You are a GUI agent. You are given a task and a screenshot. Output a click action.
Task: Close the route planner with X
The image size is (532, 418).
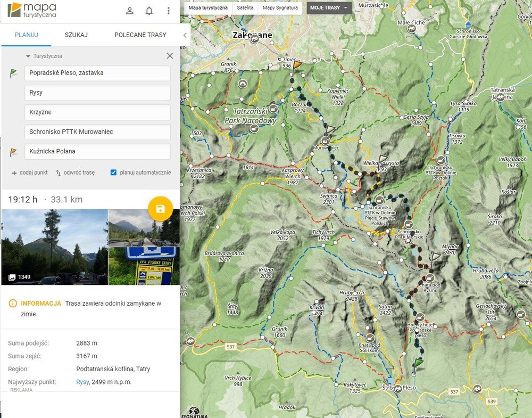(170, 56)
